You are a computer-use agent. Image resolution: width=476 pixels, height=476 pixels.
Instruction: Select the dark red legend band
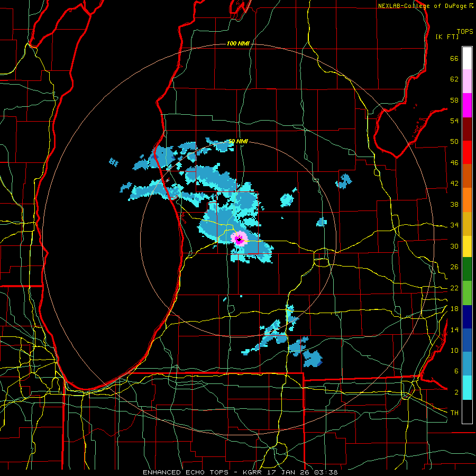(467, 129)
